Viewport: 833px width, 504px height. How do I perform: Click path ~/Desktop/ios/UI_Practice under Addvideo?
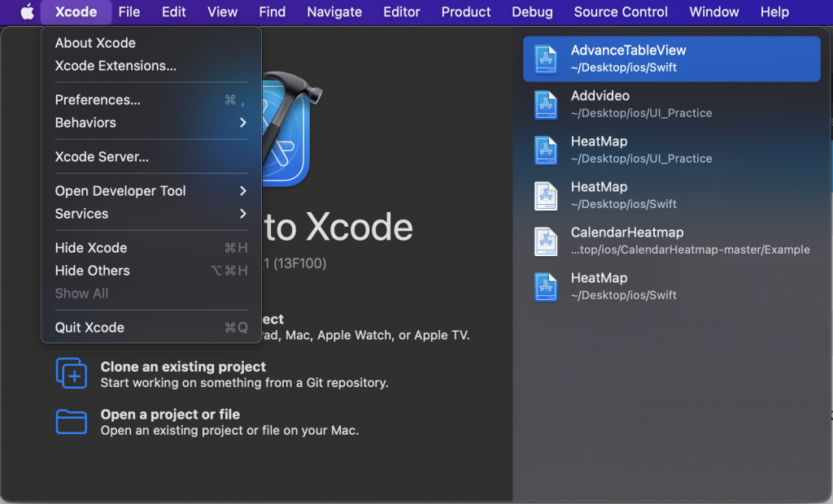(641, 113)
